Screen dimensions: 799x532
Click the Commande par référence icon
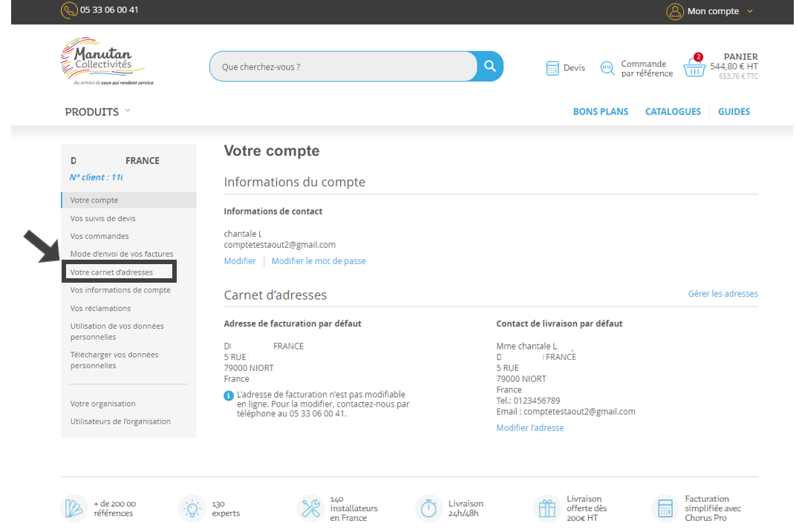click(x=607, y=68)
